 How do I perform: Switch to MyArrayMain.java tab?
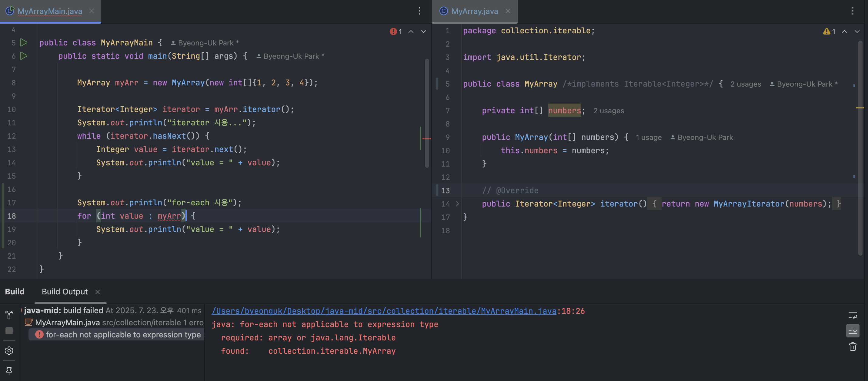[x=50, y=11]
